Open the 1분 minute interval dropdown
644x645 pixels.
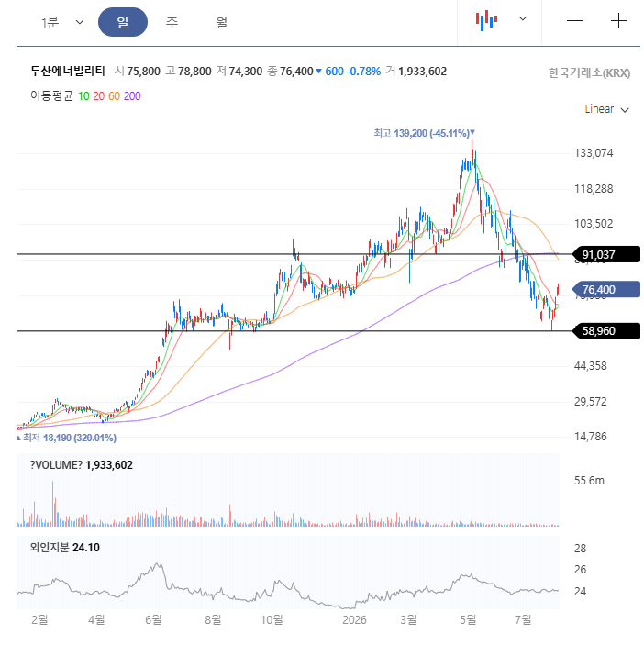(x=62, y=22)
